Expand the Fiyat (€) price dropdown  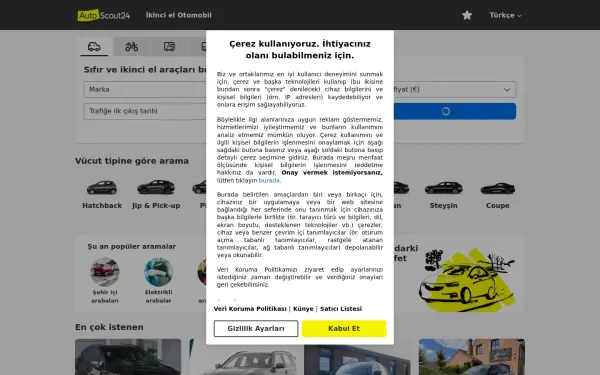455,90
